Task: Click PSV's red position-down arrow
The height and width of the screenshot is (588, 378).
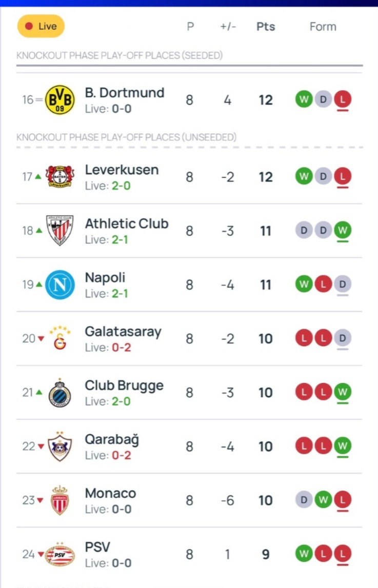Action: [39, 554]
